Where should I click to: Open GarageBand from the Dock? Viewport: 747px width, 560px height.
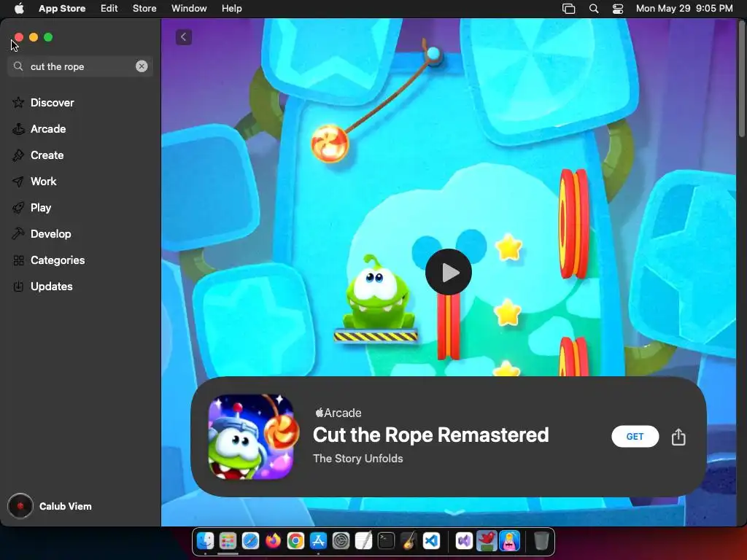(x=409, y=541)
